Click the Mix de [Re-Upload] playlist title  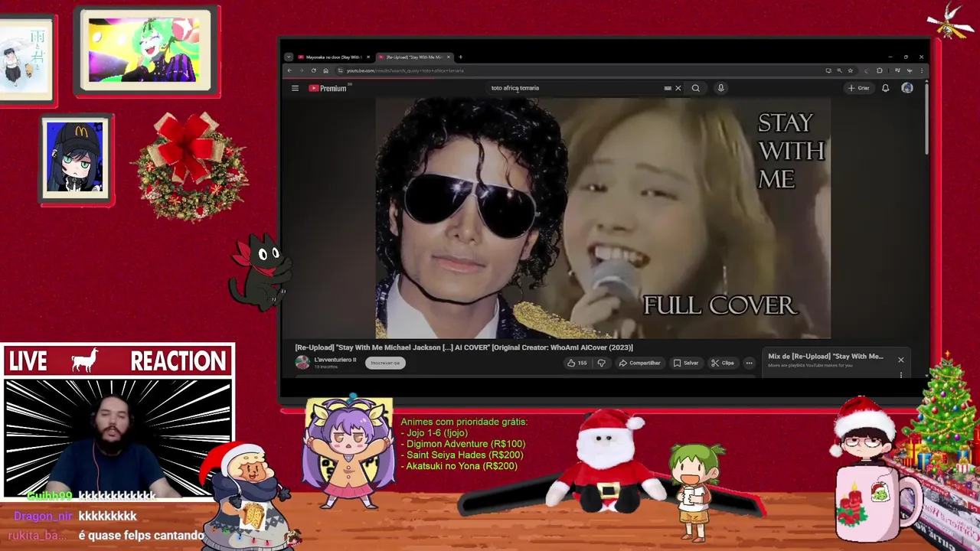point(825,357)
